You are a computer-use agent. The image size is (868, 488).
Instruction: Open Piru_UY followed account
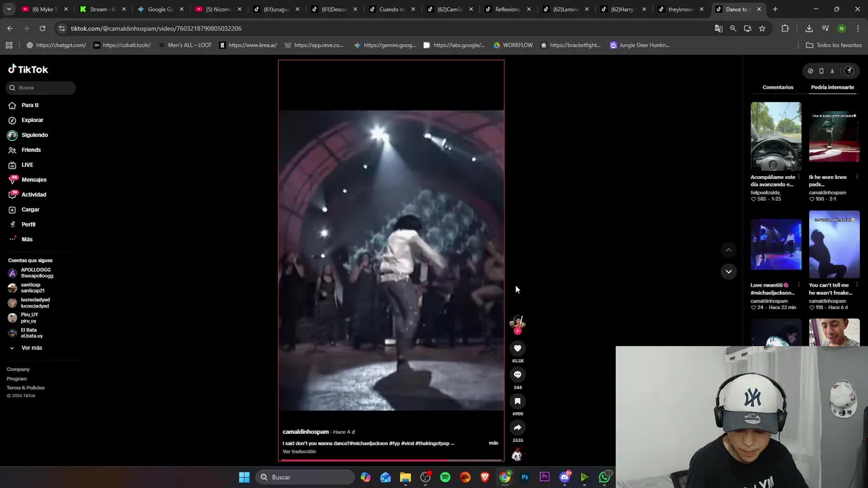(x=29, y=317)
